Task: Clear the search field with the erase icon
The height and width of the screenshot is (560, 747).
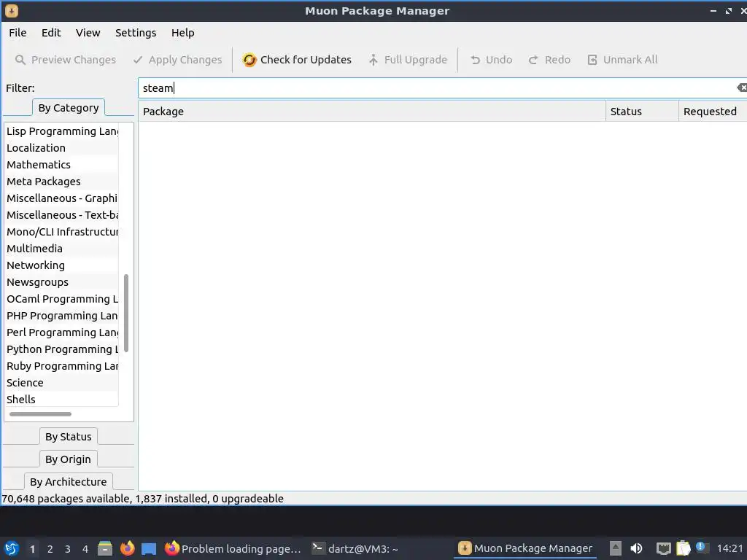Action: (x=741, y=87)
